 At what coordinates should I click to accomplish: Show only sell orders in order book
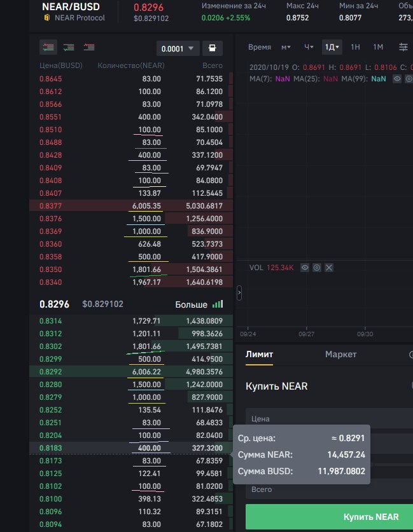(89, 47)
